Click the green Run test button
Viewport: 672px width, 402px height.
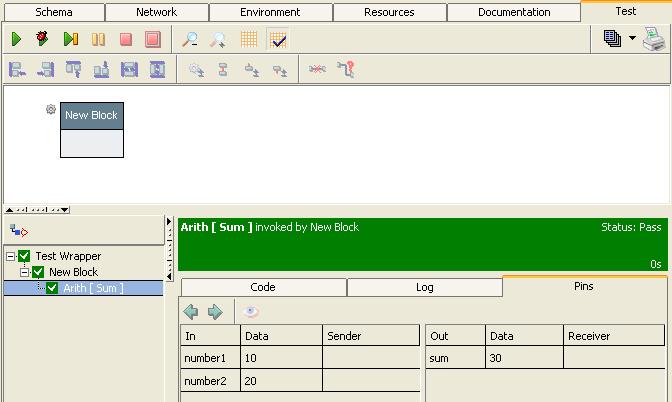[16, 39]
